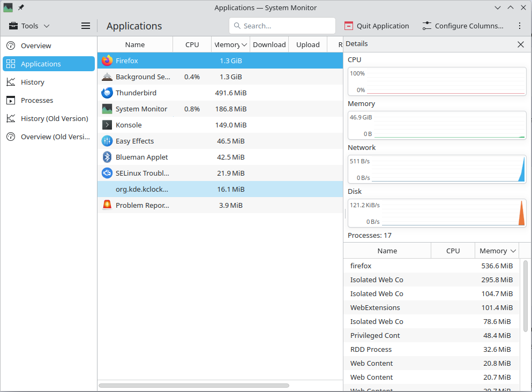This screenshot has width=532, height=392.
Task: Close the Details panel
Action: pyautogui.click(x=521, y=44)
